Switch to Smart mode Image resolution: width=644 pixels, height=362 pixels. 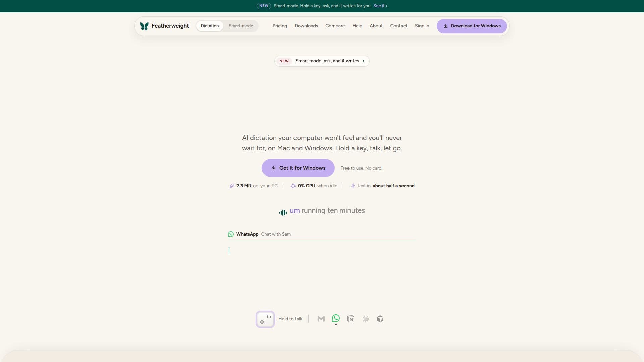point(241,26)
